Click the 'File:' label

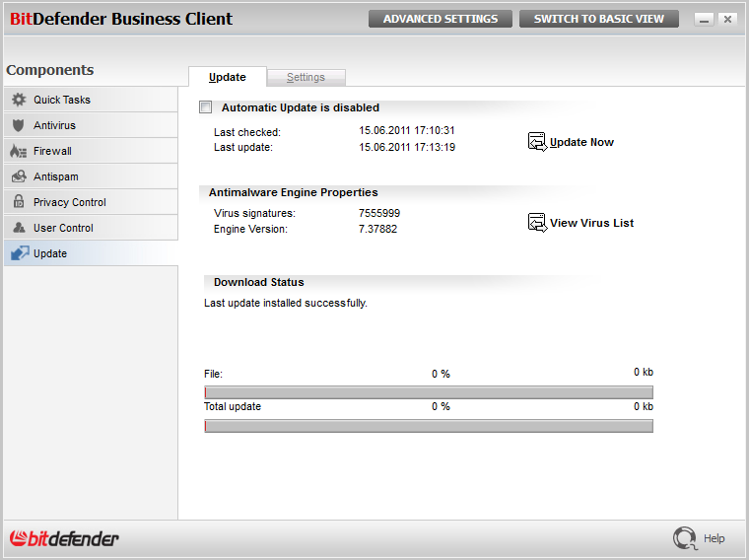[x=213, y=374]
